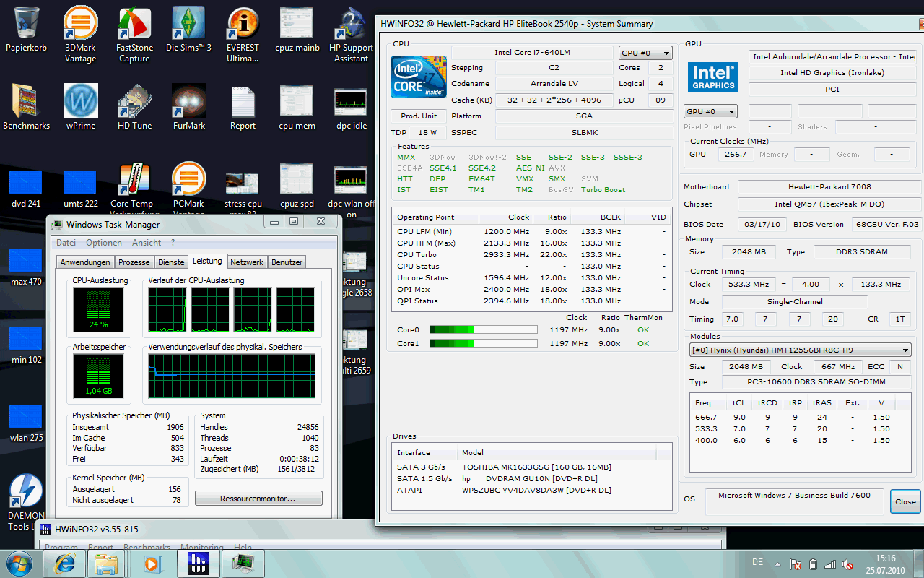
Task: Close the HWiNFO32 System Summary
Action: pos(905,501)
